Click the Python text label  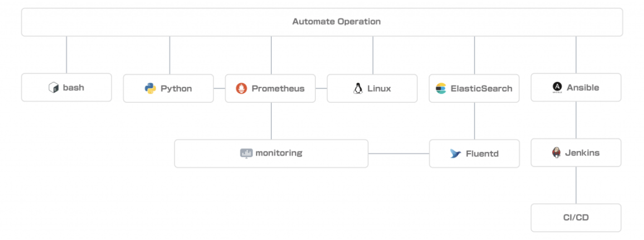click(176, 89)
